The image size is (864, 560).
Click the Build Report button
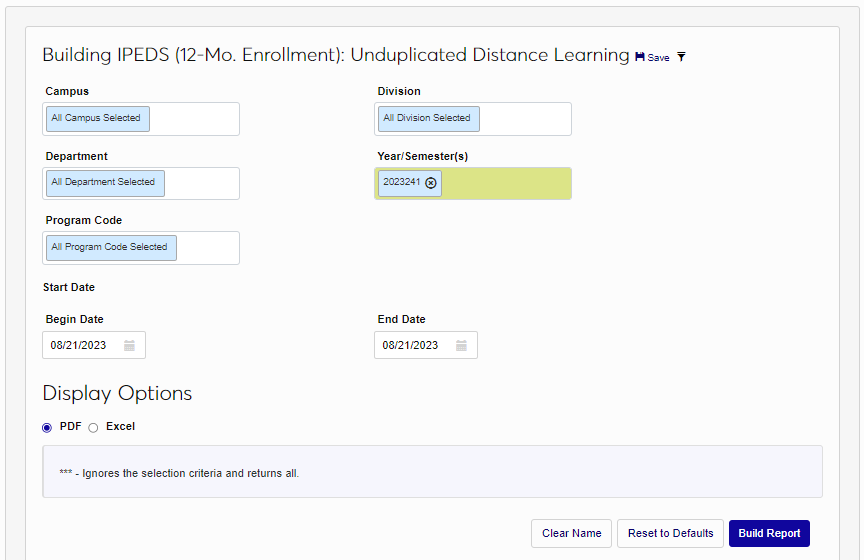pos(769,534)
